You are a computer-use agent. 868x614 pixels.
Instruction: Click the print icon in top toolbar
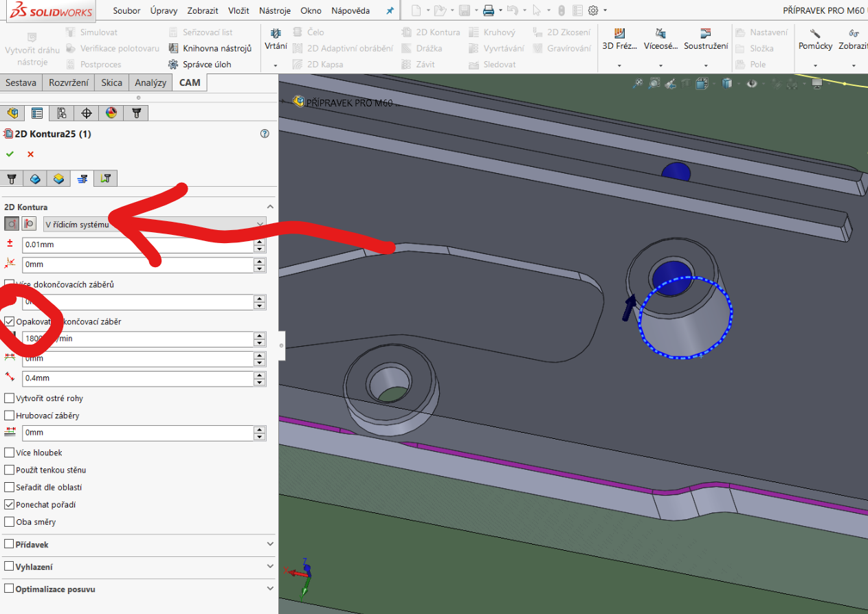pos(488,10)
